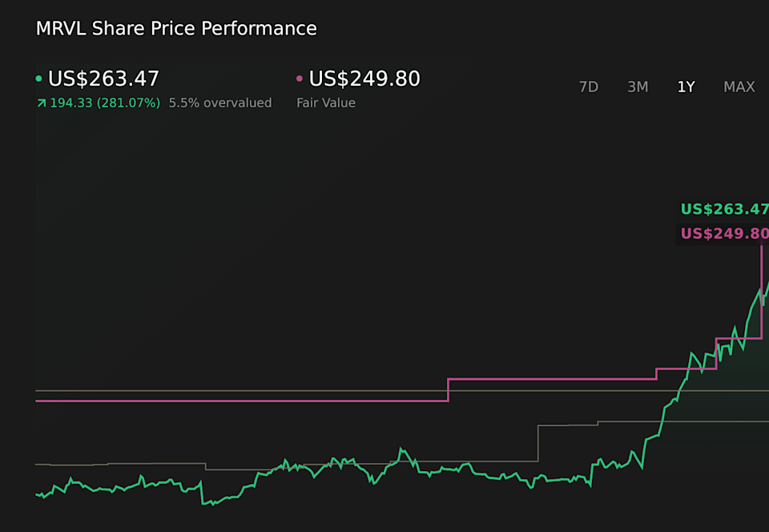The height and width of the screenshot is (532, 769).
Task: Click the Fair Value caption
Action: tap(326, 103)
